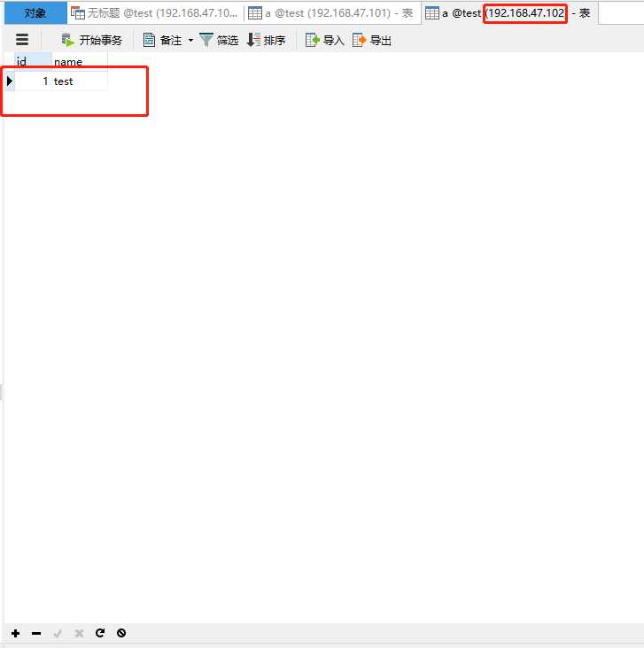Delete the record with minus icon

click(x=36, y=633)
